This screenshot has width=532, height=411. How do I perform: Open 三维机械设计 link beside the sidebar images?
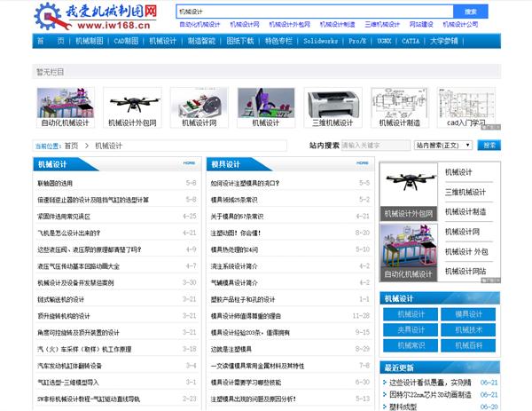tap(465, 193)
